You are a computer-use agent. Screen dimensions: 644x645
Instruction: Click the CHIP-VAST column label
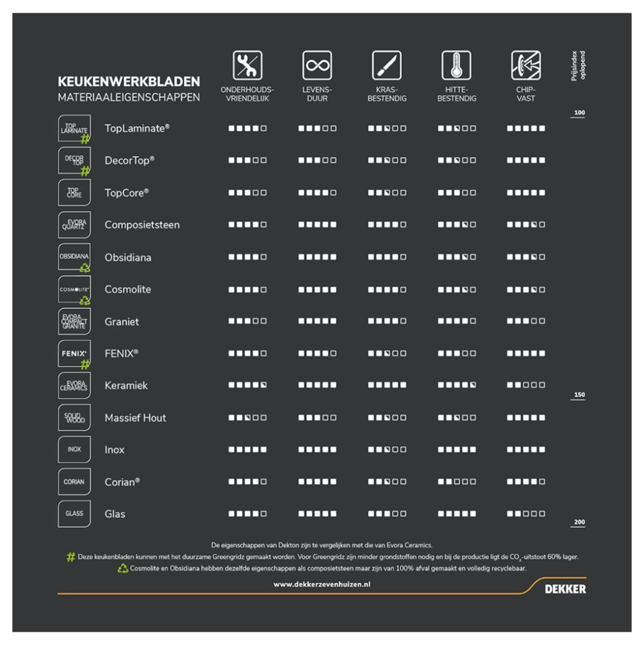(x=526, y=94)
